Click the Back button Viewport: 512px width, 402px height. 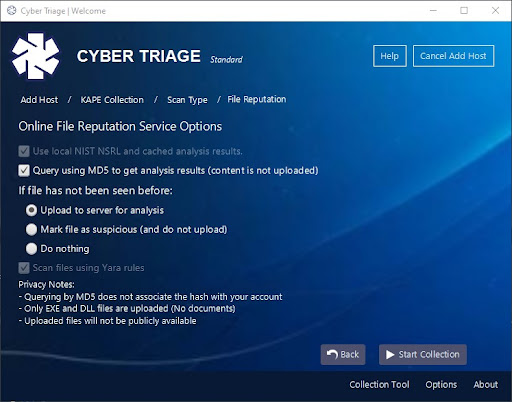coord(343,354)
